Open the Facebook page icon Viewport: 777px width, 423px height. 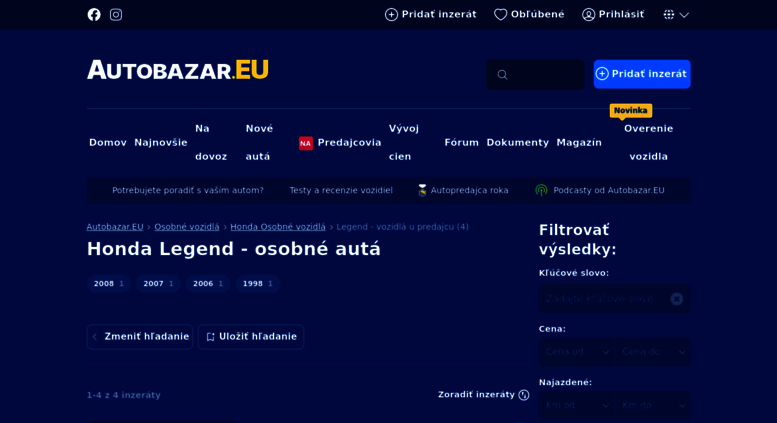tap(94, 15)
